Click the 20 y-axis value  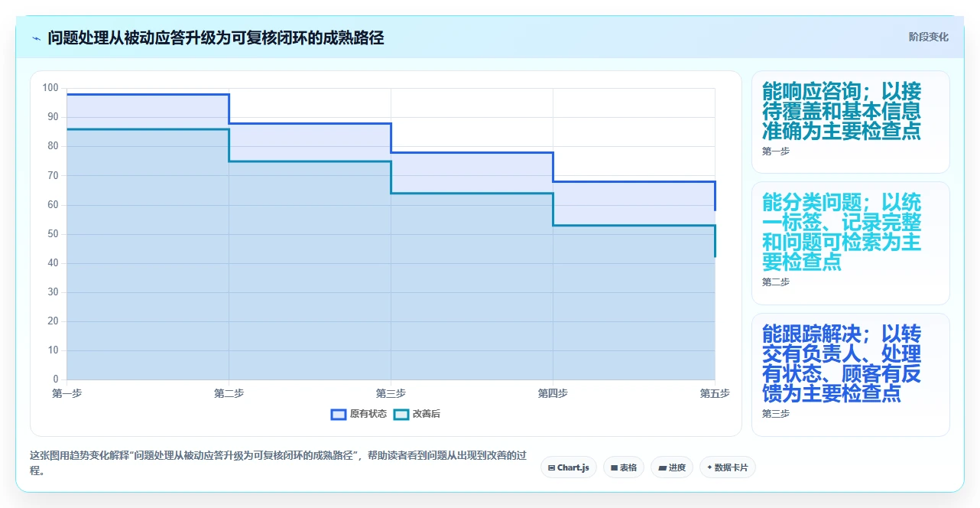click(x=53, y=321)
